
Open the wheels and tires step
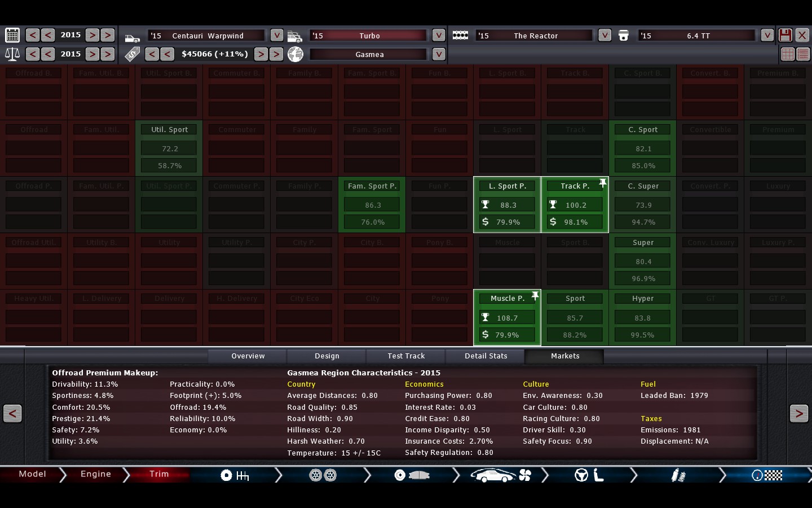click(323, 475)
